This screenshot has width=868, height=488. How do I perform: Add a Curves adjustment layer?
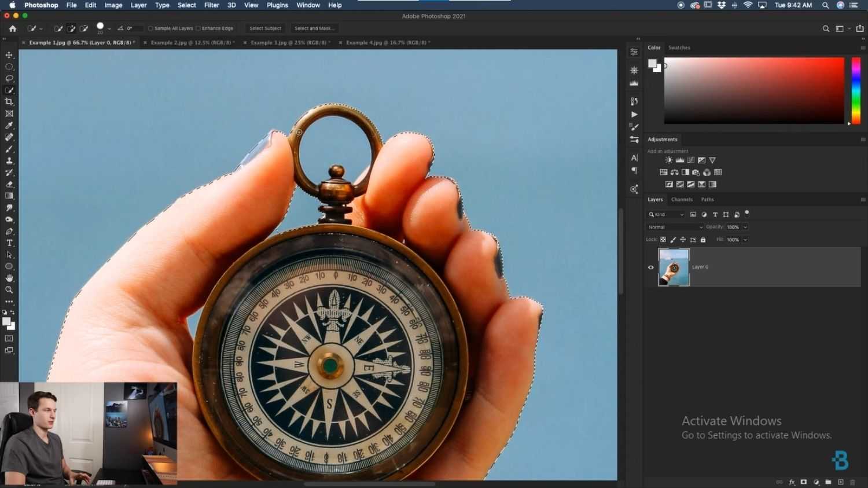tap(691, 160)
